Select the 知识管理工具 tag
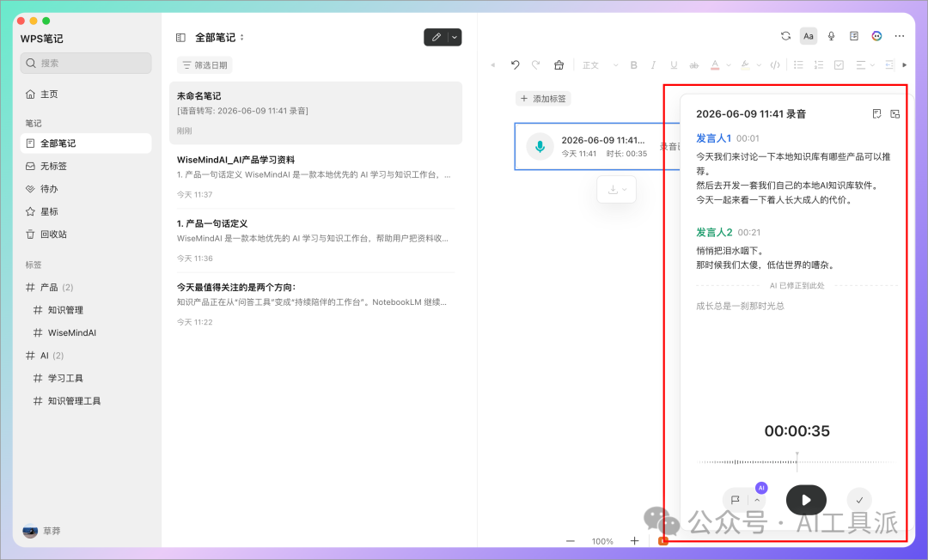The image size is (928, 560). point(86,401)
